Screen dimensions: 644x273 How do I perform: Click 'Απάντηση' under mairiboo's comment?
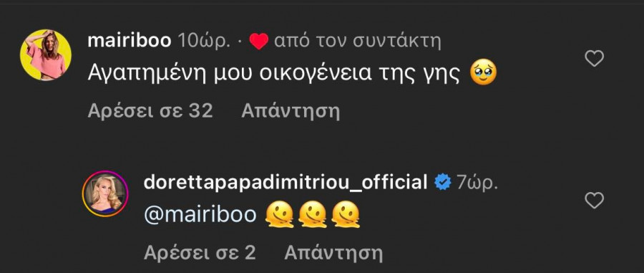coord(291,111)
